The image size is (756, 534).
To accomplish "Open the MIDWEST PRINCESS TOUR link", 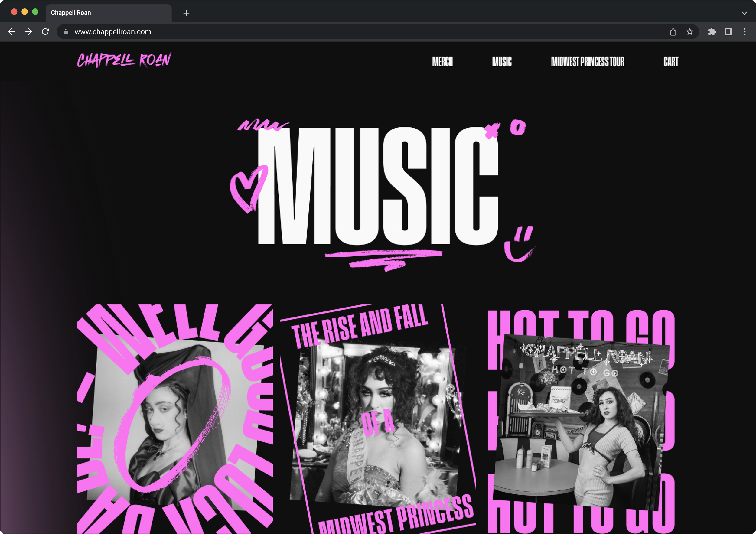I will (x=588, y=62).
